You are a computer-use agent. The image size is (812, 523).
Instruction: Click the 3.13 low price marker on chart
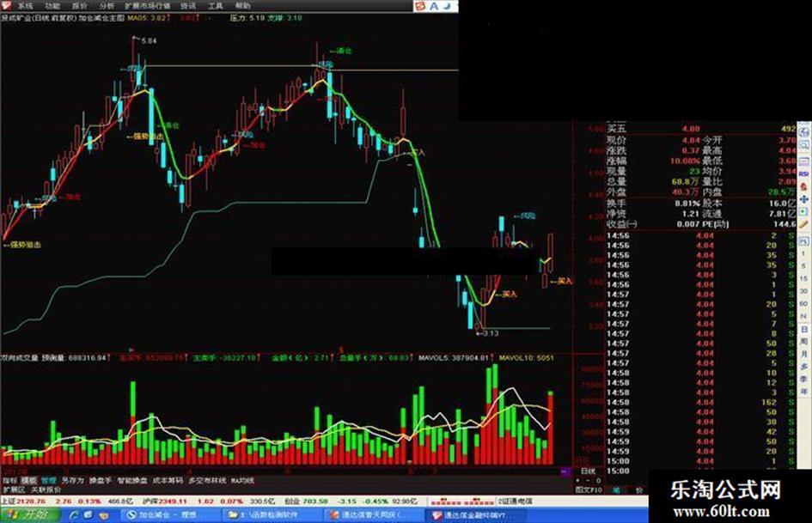pyautogui.click(x=491, y=333)
